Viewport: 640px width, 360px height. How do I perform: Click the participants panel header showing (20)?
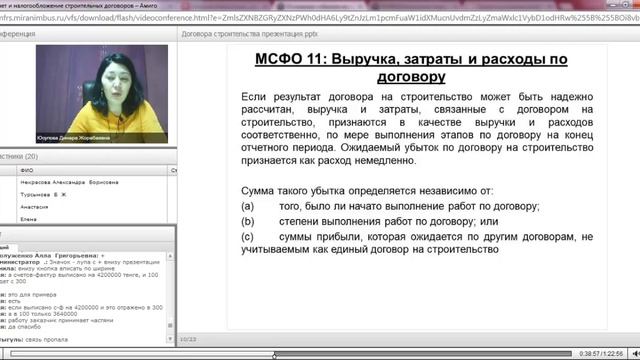[x=19, y=156]
